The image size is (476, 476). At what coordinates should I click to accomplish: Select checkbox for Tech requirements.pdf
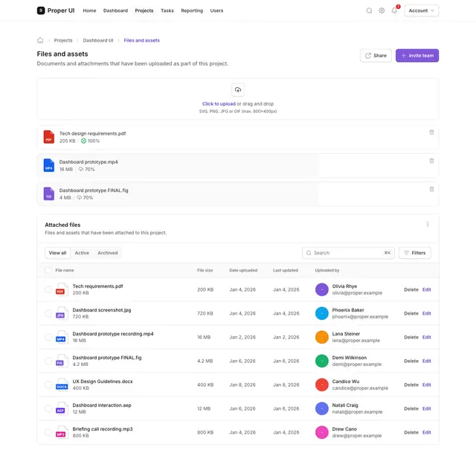click(x=48, y=289)
